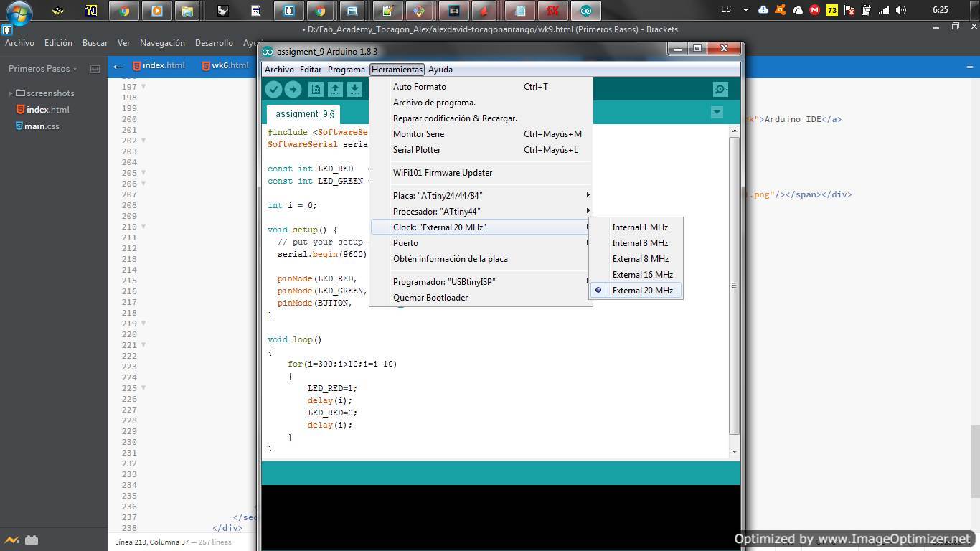Open Arduino Programa menu
The image size is (980, 551).
[x=347, y=70]
